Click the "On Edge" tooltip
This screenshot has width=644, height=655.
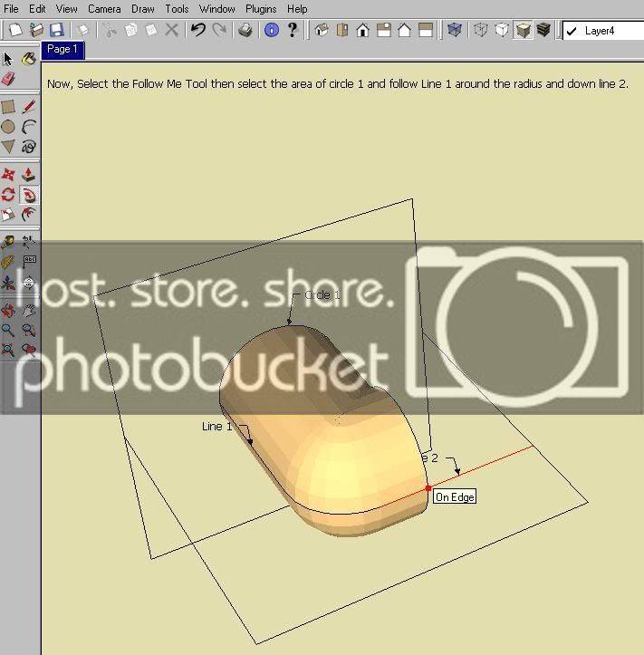tap(455, 496)
